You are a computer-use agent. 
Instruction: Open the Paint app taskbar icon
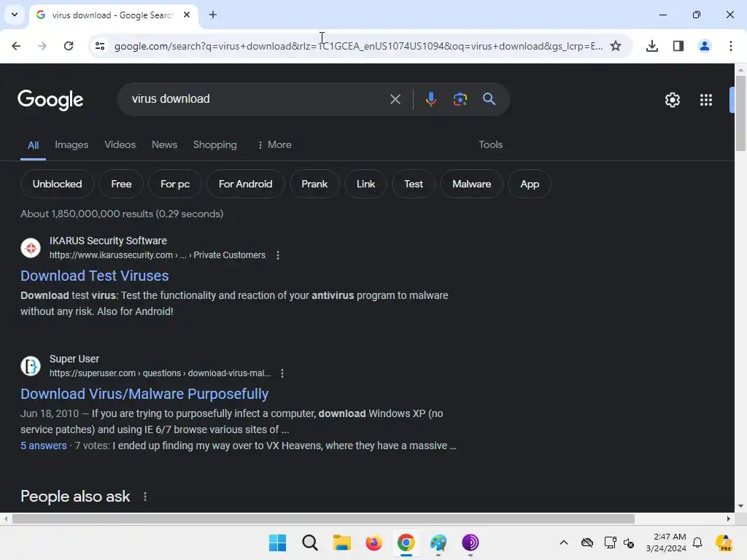(x=438, y=542)
